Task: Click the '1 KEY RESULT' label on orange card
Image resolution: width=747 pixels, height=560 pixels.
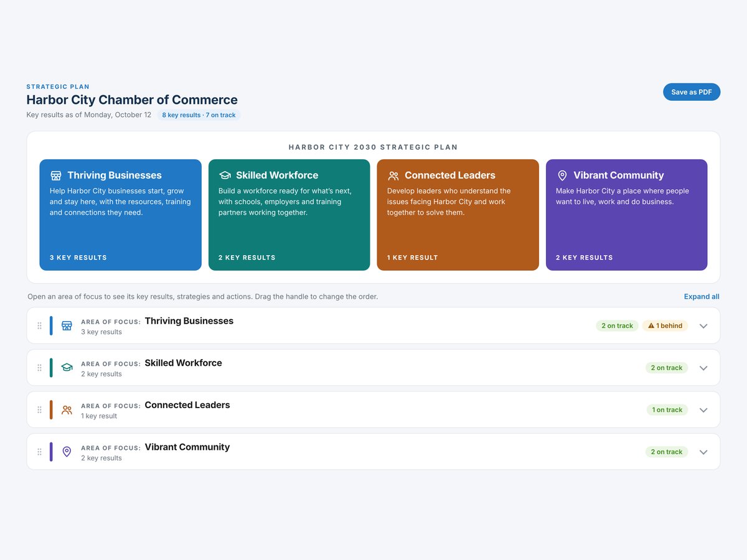Action: pyautogui.click(x=413, y=258)
